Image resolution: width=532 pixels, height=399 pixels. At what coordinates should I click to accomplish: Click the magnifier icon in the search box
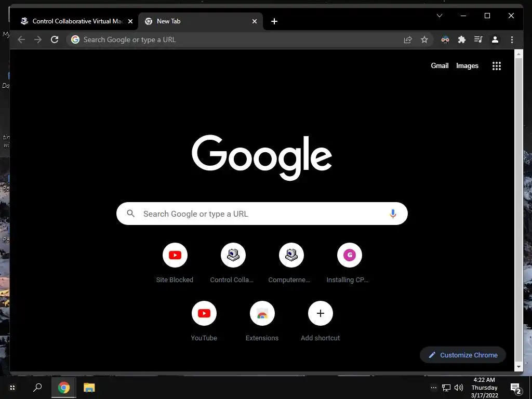point(130,214)
